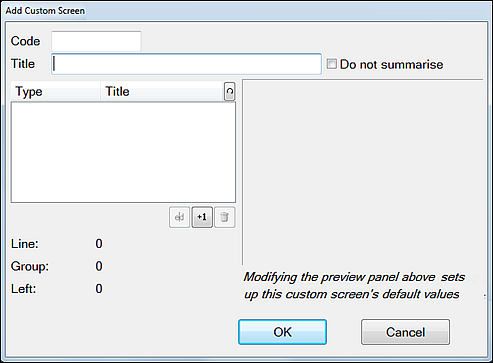This screenshot has width=493, height=363.
Task: Click the empty preview panel area
Action: click(x=362, y=172)
